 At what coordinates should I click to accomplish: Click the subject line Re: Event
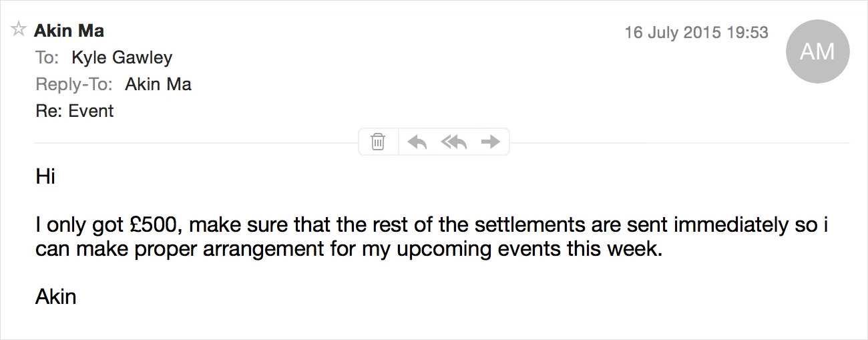(75, 111)
